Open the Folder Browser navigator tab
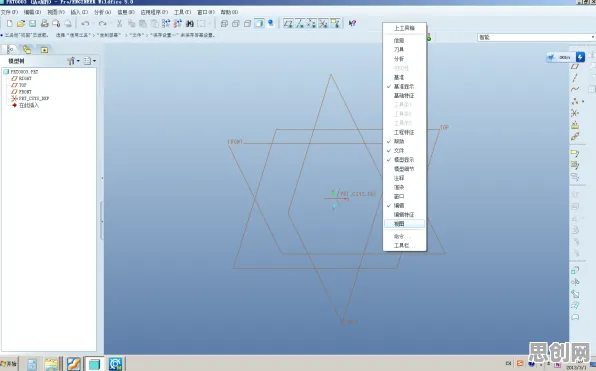This screenshot has width=596, height=371. [x=27, y=49]
